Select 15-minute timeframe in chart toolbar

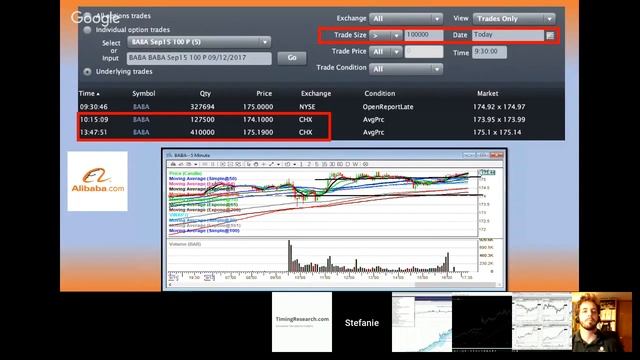tap(324, 164)
